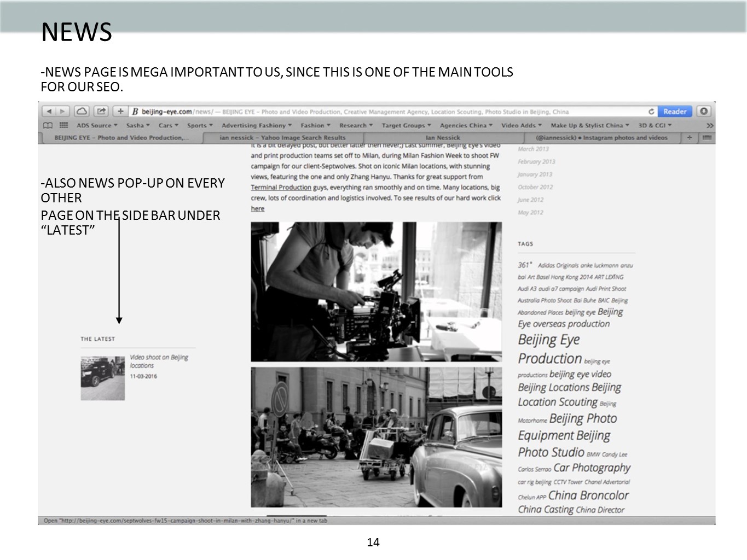The height and width of the screenshot is (560, 747).
Task: Show more bookmarks with double chevron
Action: (x=709, y=126)
